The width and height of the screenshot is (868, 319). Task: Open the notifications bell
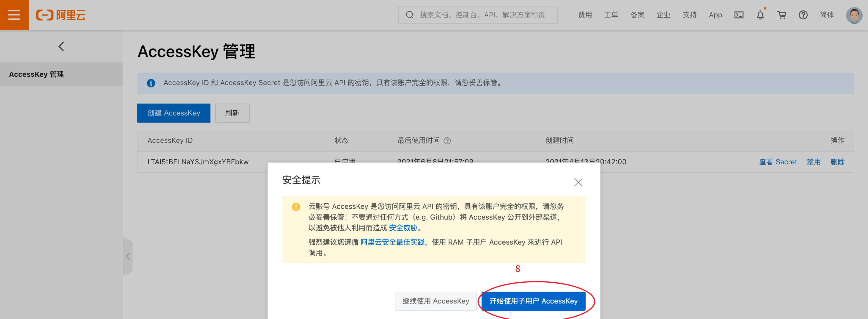760,15
